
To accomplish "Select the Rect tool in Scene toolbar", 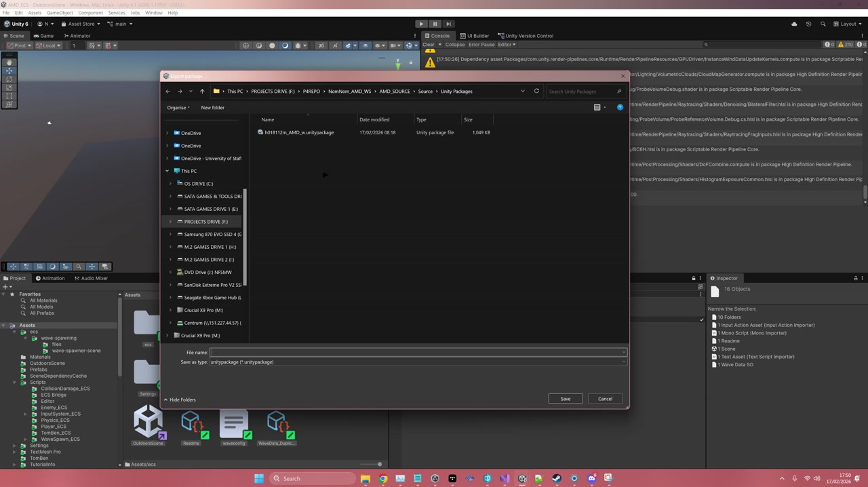I will [x=9, y=96].
